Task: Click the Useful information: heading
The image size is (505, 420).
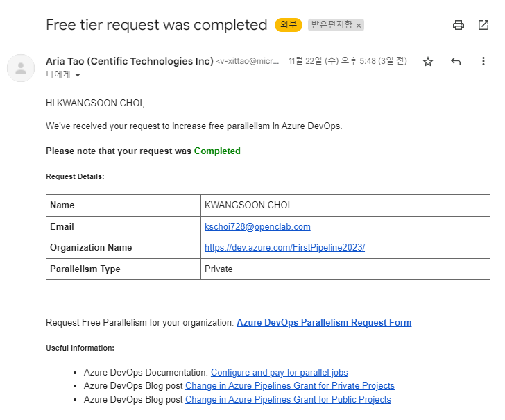Action: [80, 348]
